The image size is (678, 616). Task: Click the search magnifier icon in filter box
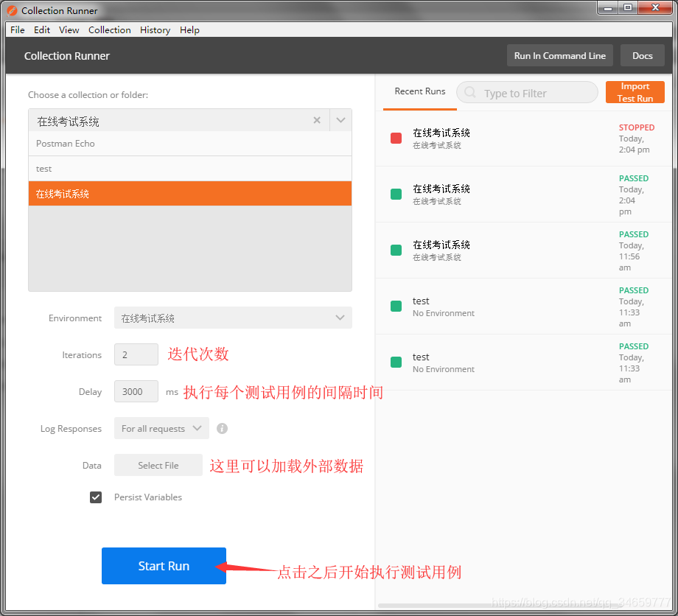pyautogui.click(x=470, y=93)
